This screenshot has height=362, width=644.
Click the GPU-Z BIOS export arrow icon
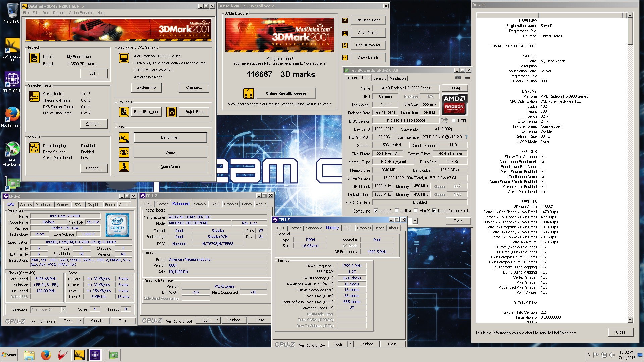pos(444,121)
